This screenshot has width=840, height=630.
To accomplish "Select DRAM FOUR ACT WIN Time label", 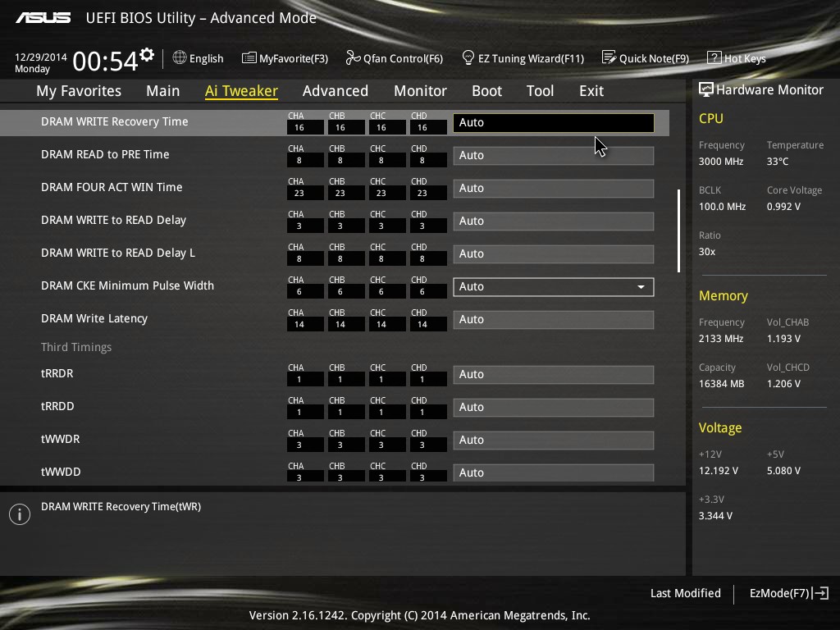I will tap(112, 187).
